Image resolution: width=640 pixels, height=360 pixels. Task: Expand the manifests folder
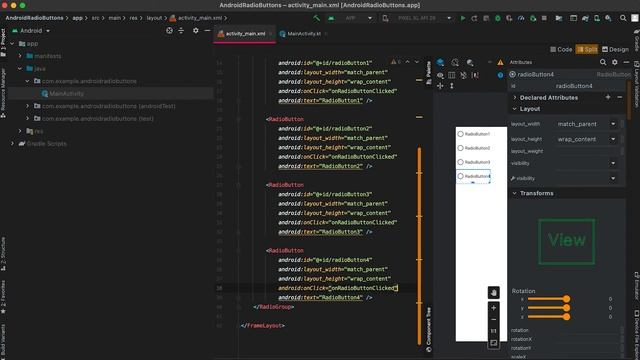pos(20,56)
